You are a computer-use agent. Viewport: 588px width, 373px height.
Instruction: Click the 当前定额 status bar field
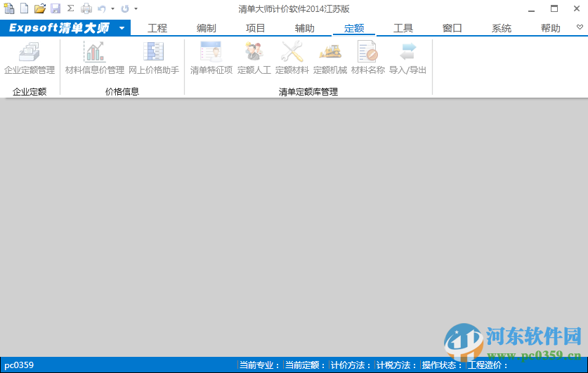click(x=306, y=365)
